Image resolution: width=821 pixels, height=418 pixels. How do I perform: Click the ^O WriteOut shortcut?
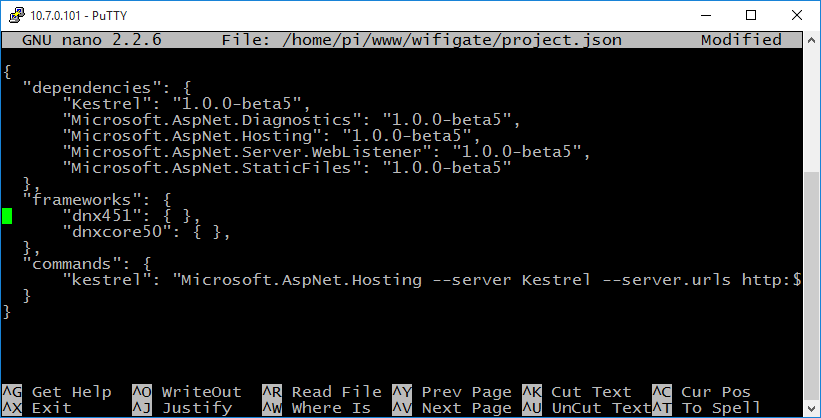pos(186,392)
